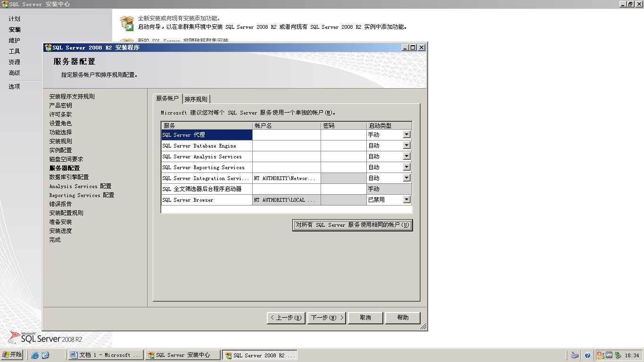
Task: Open startup type dropdown for SQL Server 代理
Action: (x=407, y=134)
